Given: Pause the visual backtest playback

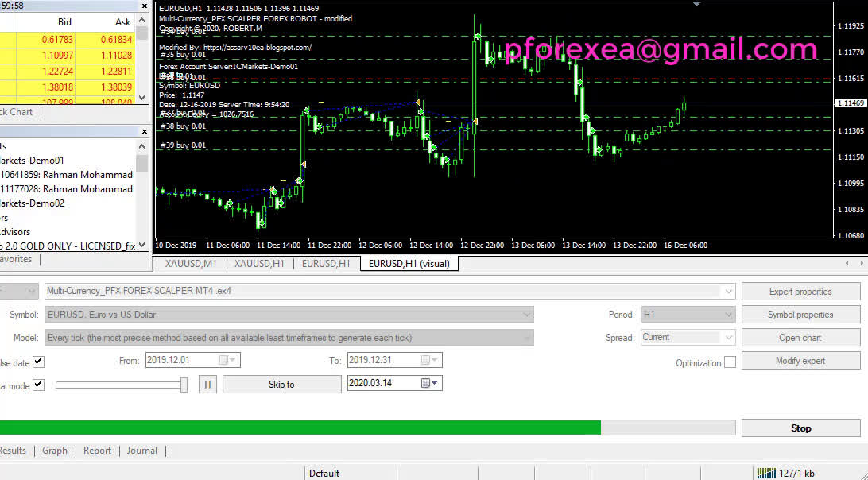Looking at the screenshot, I should coord(207,385).
